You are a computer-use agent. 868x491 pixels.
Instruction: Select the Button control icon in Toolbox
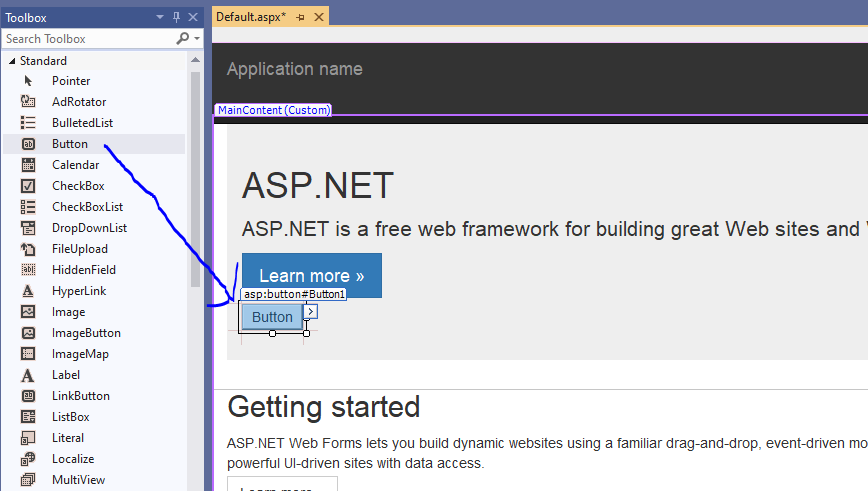(28, 144)
